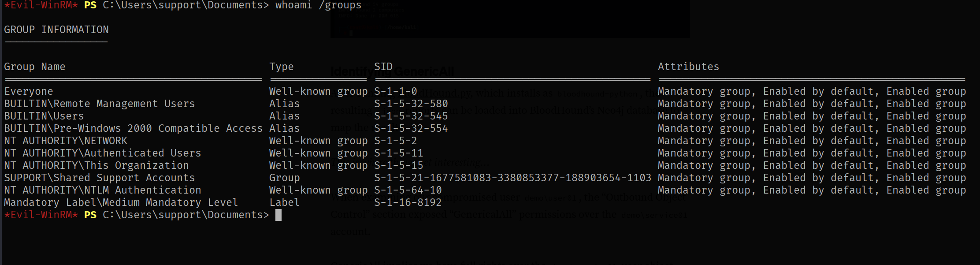
Task: Click the long SID ending in 1103
Action: point(512,178)
